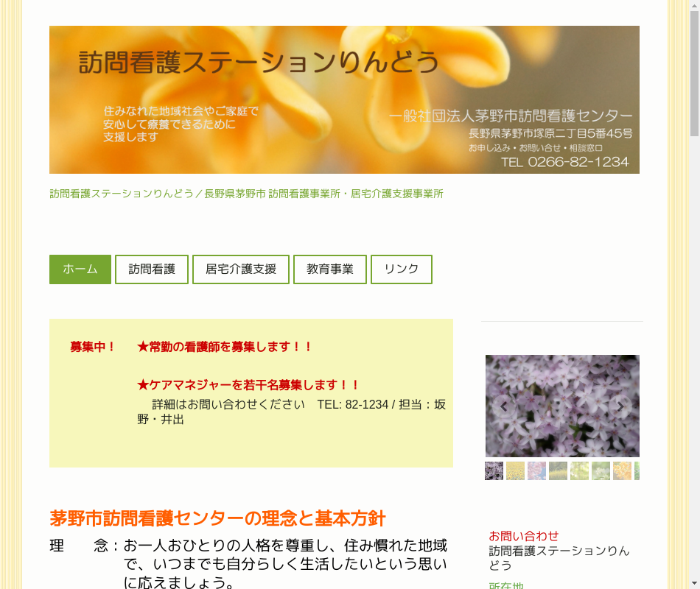Pick the sixth thumbnail with white flowers
The width and height of the screenshot is (700, 589).
pos(601,471)
